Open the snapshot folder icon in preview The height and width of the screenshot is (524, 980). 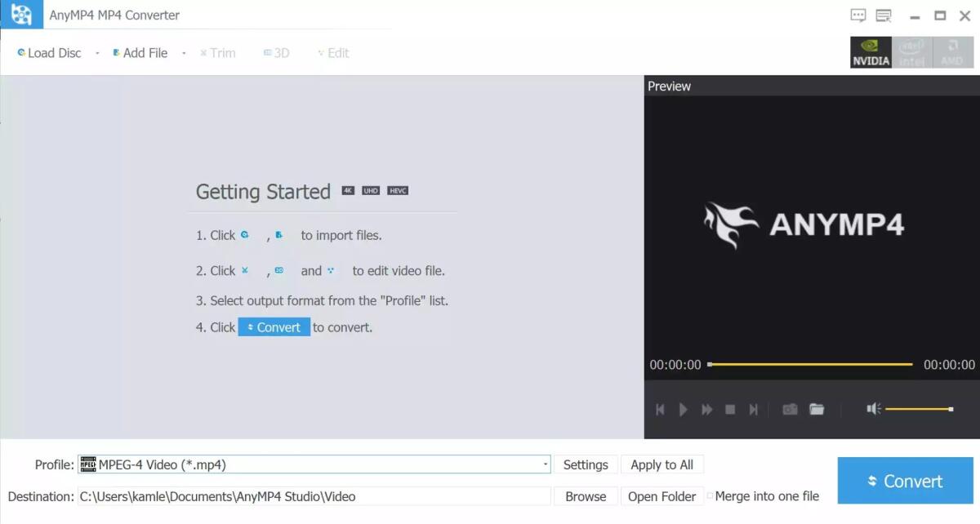817,409
